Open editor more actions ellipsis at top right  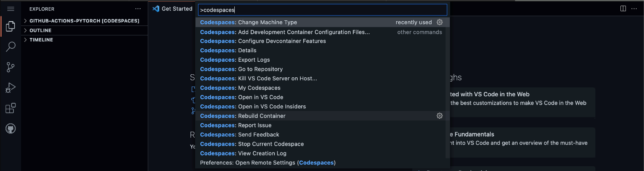coord(634,9)
